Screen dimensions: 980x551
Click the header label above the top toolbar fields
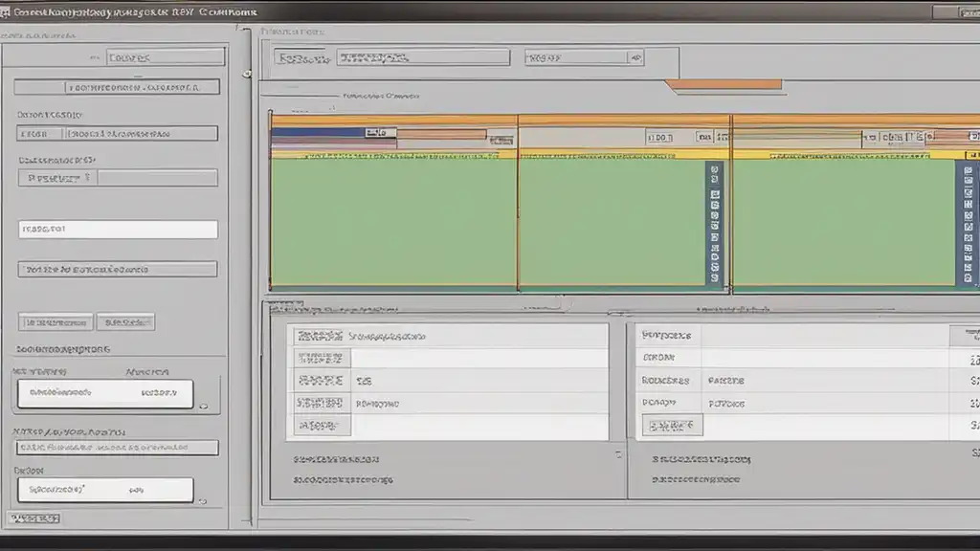point(292,32)
